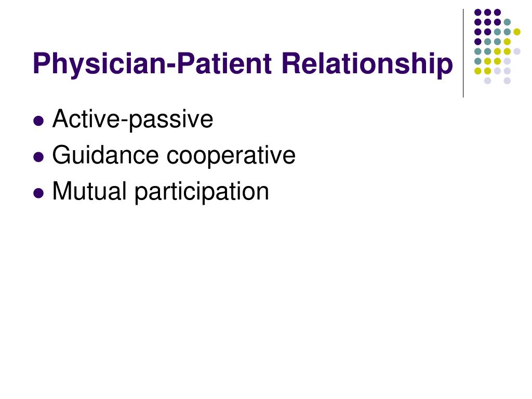This screenshot has width=532, height=399.
Task: Select the 'Active-passive' bullet text
Action: (x=132, y=119)
